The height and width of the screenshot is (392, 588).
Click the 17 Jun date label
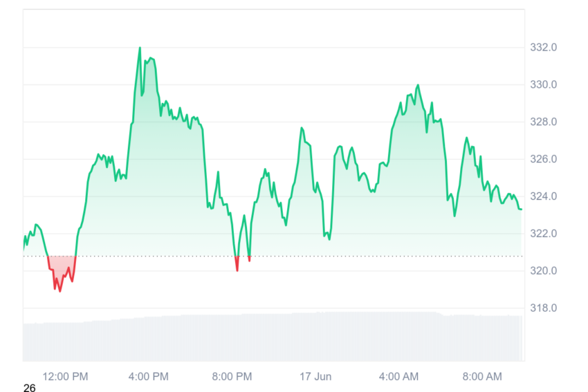[x=315, y=377]
